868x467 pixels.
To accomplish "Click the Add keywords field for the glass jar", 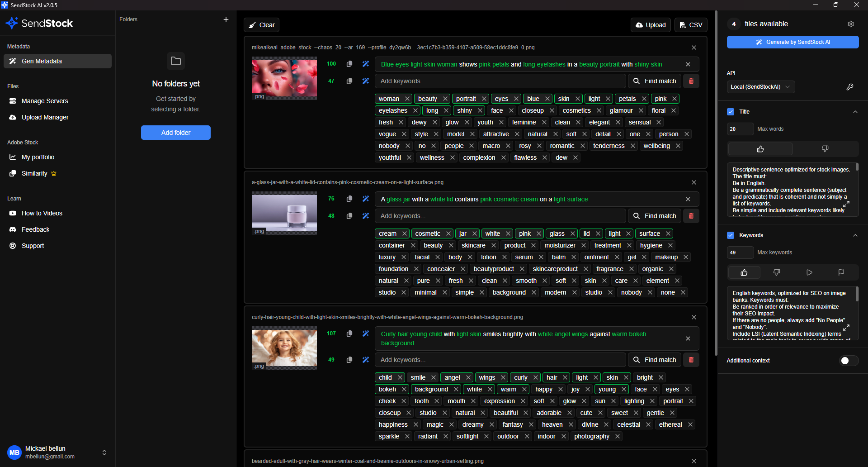I will (x=500, y=216).
